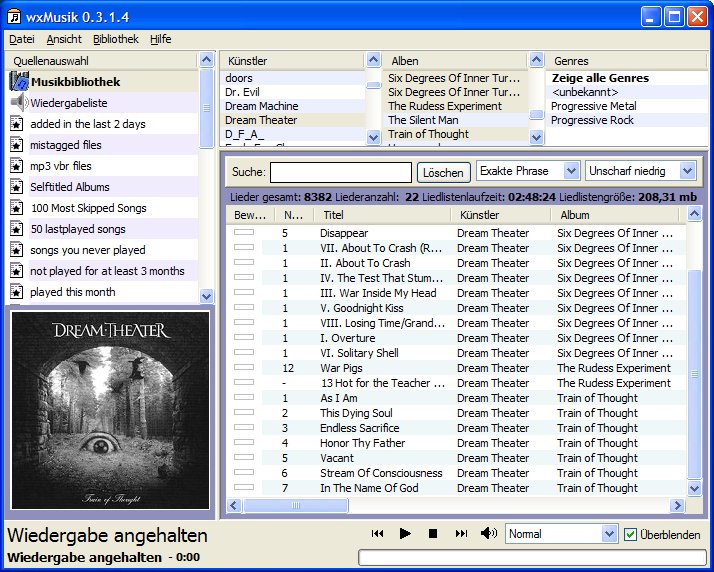
Task: Click the Dream Theater album cover art
Action: tap(110, 411)
